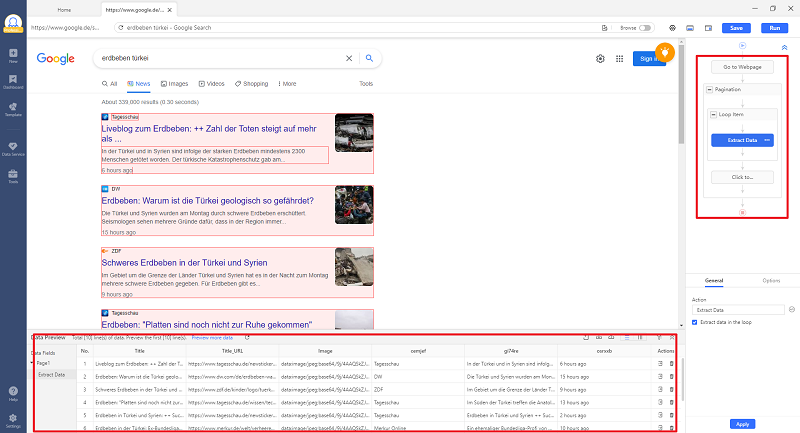Open the More menu in Google results
The height and width of the screenshot is (433, 800).
click(x=287, y=84)
